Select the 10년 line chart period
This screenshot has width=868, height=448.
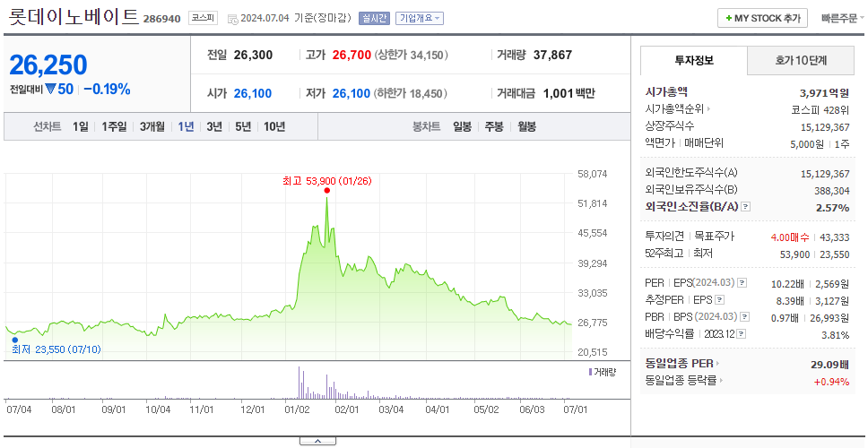click(274, 126)
